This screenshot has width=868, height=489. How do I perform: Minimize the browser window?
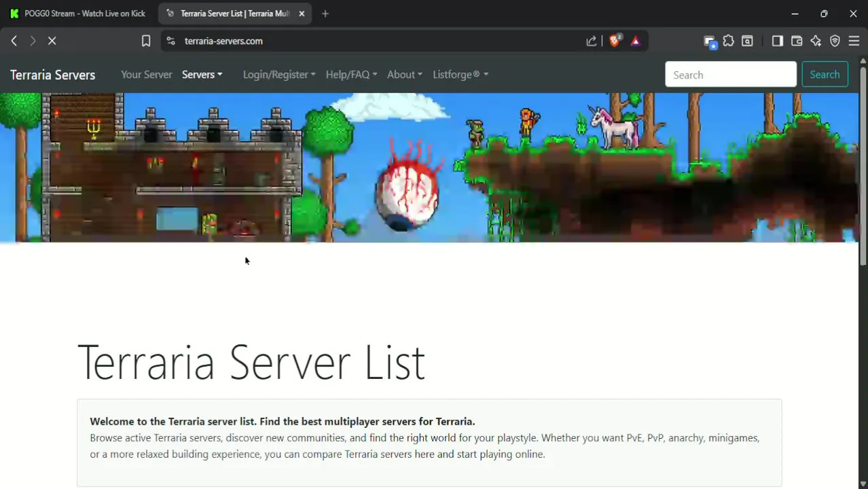click(x=795, y=14)
